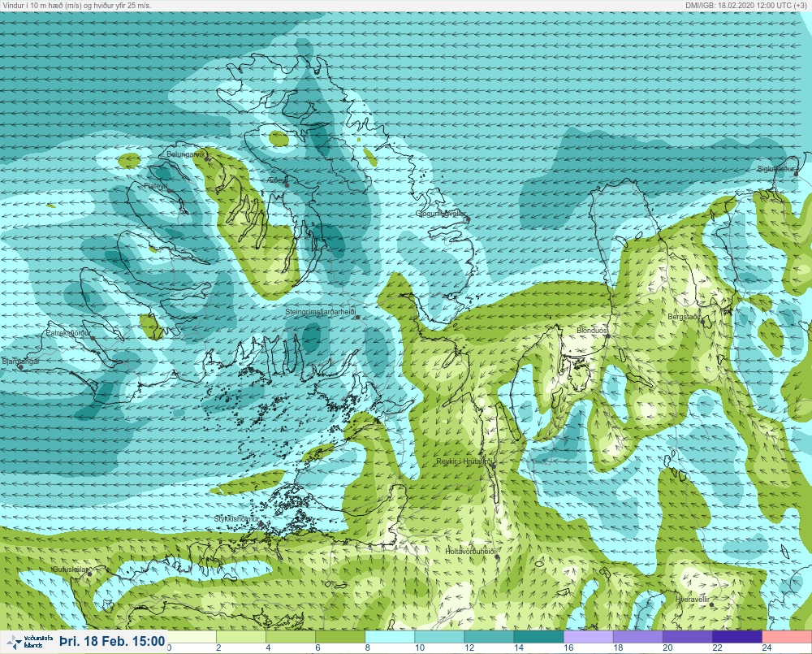The image size is (812, 654).
Task: Select the Steingrímsfjarðarheiði station label
Action: pyautogui.click(x=321, y=313)
